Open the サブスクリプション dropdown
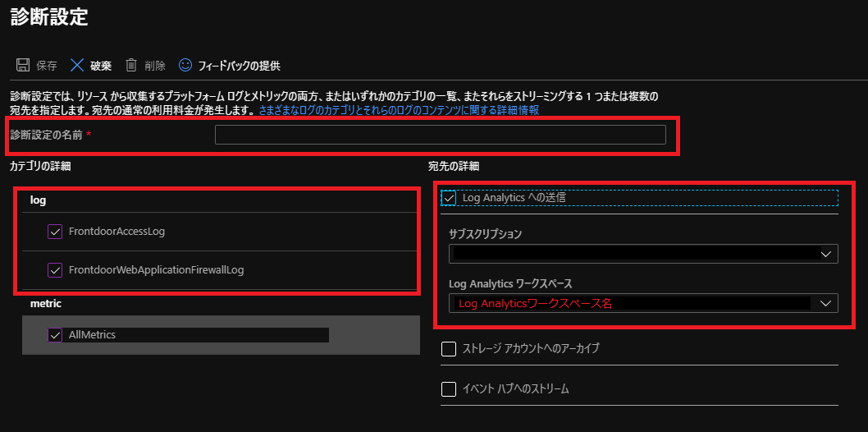 643,254
